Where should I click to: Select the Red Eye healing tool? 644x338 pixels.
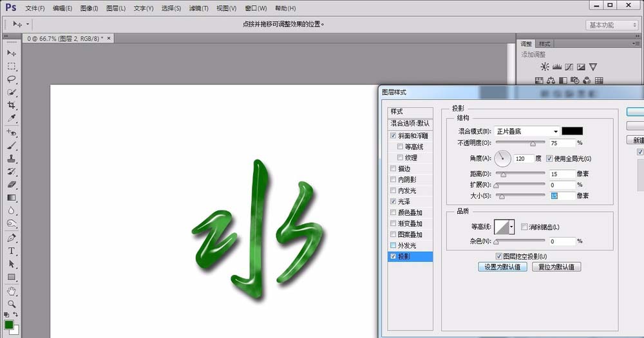coord(12,132)
